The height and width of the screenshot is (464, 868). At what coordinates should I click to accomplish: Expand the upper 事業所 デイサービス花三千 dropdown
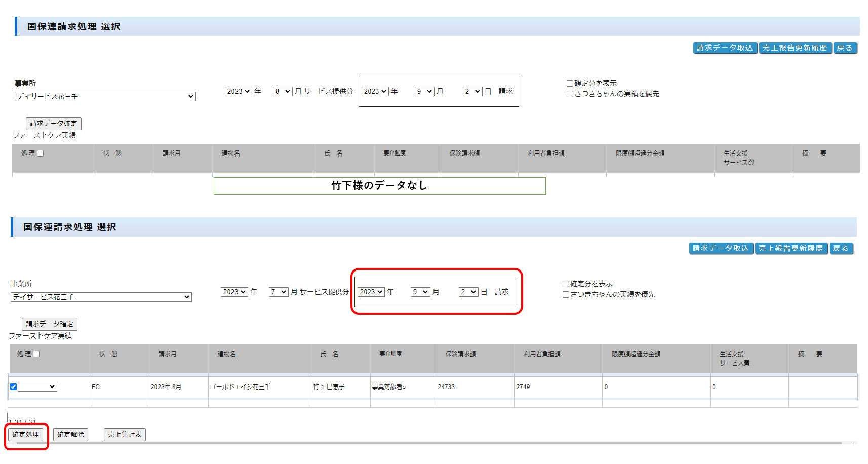pos(105,97)
